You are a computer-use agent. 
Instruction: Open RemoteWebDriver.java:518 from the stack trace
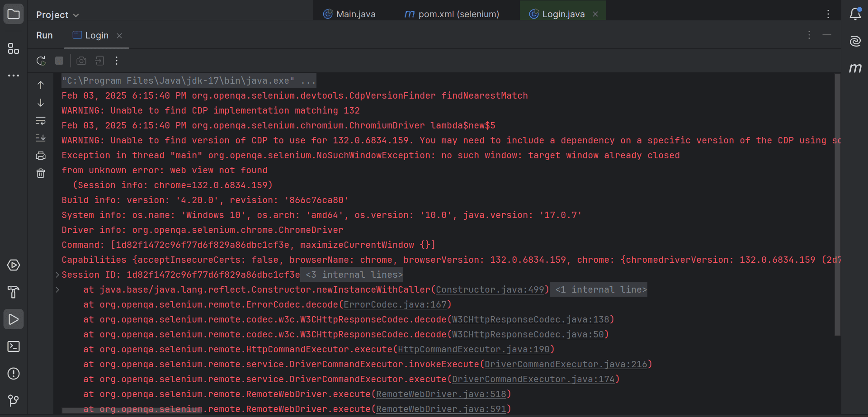tap(442, 394)
